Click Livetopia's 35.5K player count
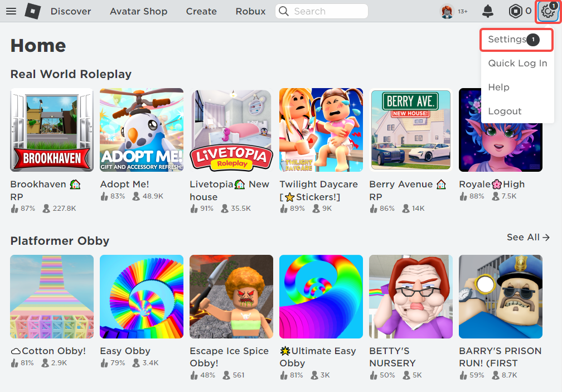This screenshot has height=392, width=562. 235,208
